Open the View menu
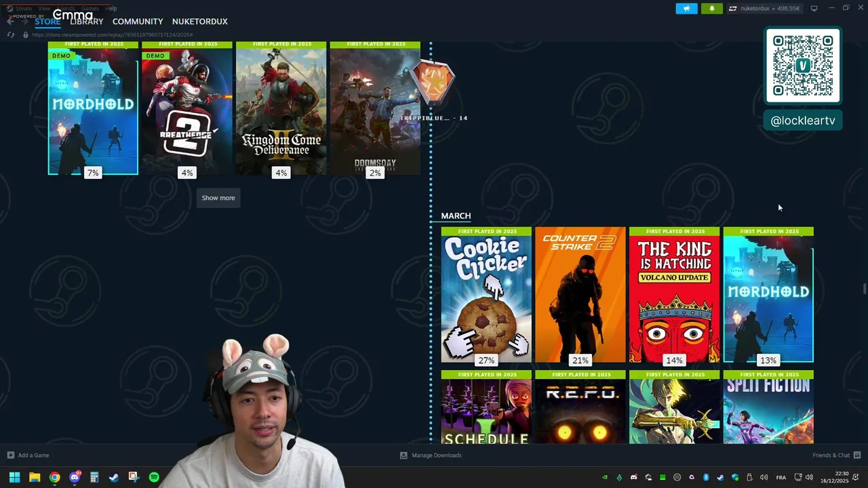Viewport: 868px width, 488px height. pyautogui.click(x=44, y=8)
